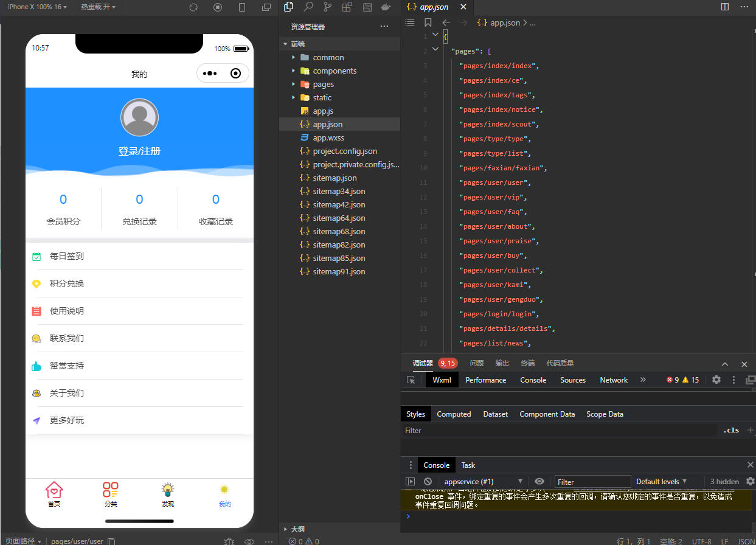Tap the 每日签到 menu entry in simulator
756x545 pixels.
click(x=67, y=256)
